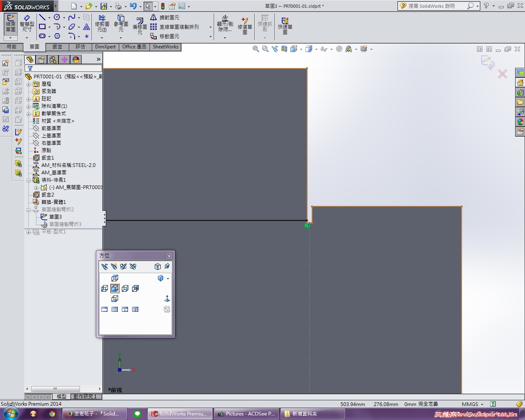This screenshot has height=420, width=525.
Task: Select 前基準面 plane in the feature tree
Action: click(47, 128)
